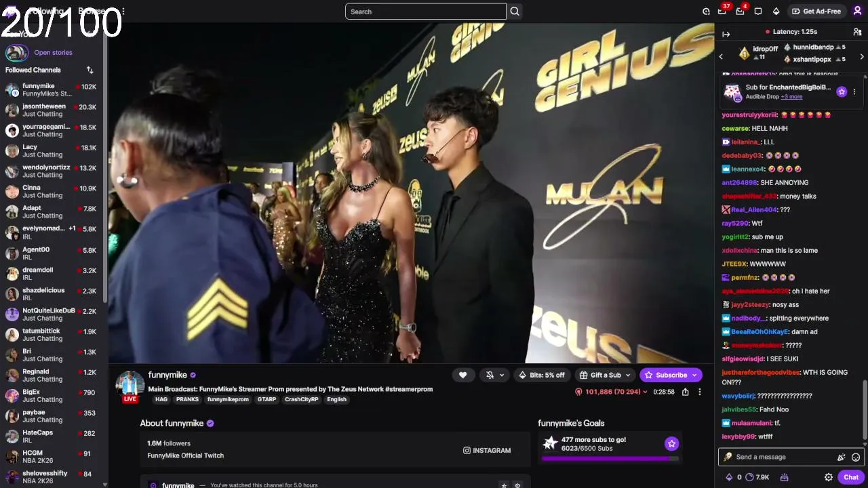
Task: Collapse the chat panel with arrow icon
Action: (x=726, y=34)
